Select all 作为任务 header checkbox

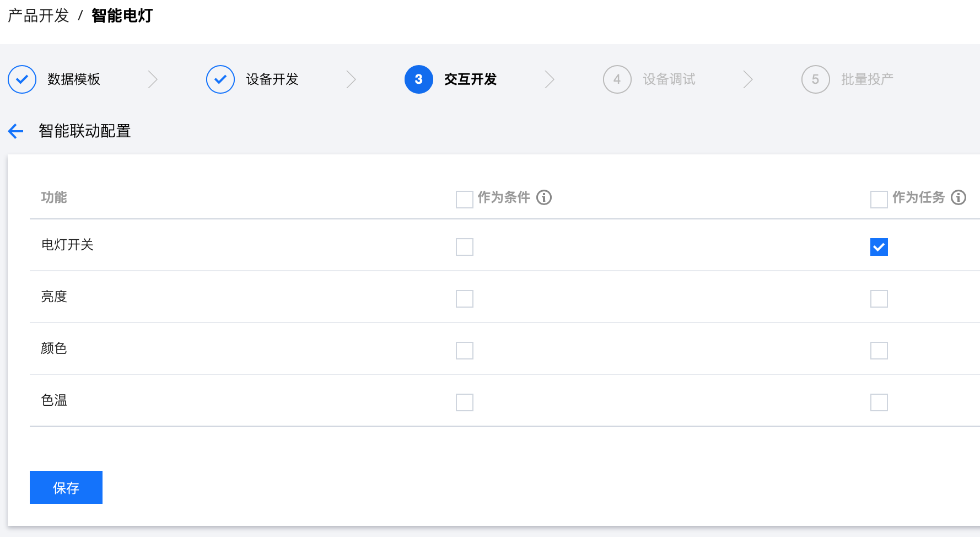[879, 199]
